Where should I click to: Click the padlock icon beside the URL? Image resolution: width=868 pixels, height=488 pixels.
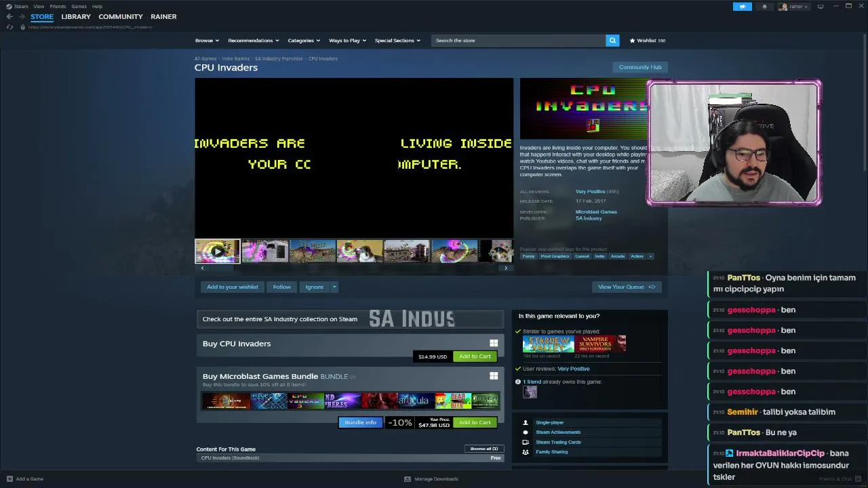pyautogui.click(x=22, y=27)
